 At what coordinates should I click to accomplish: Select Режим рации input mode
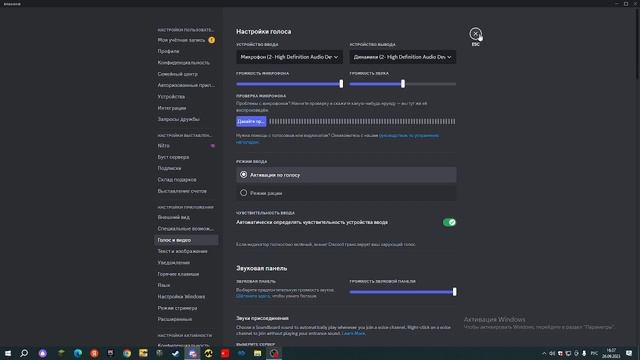tap(346, 193)
